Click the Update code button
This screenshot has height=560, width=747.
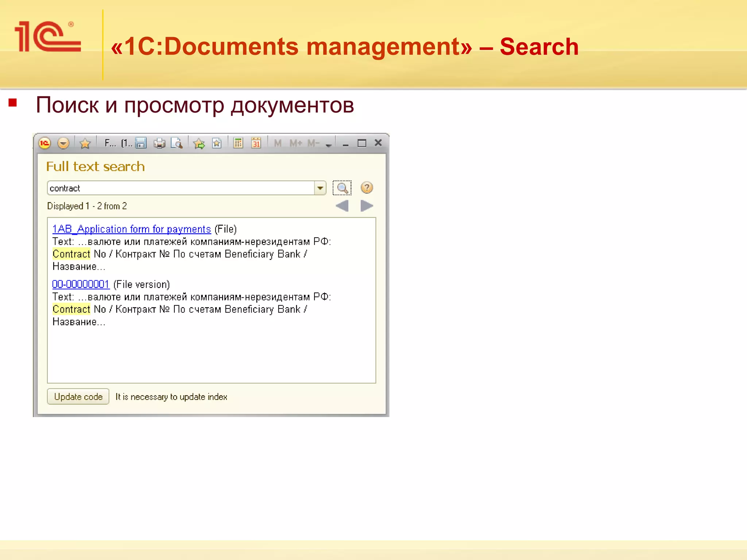pyautogui.click(x=78, y=397)
